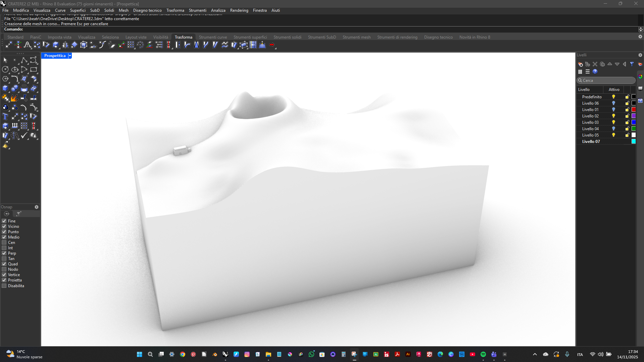
Task: Open Osnap panel settings gear
Action: click(37, 207)
